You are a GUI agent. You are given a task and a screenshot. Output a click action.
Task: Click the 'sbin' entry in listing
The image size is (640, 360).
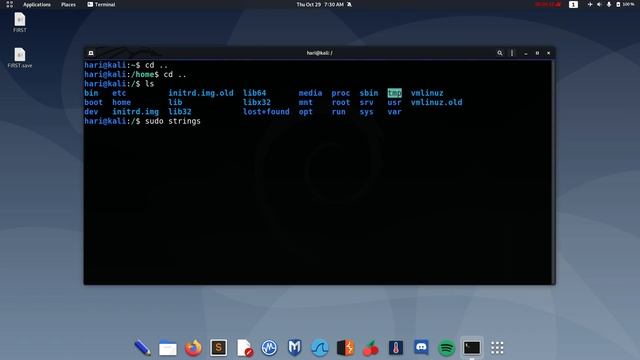point(369,93)
